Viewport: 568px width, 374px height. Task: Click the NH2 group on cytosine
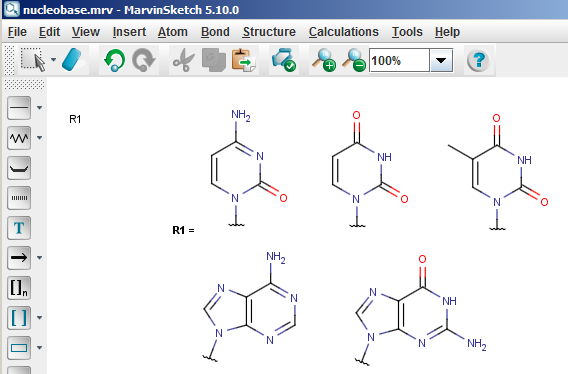click(241, 116)
